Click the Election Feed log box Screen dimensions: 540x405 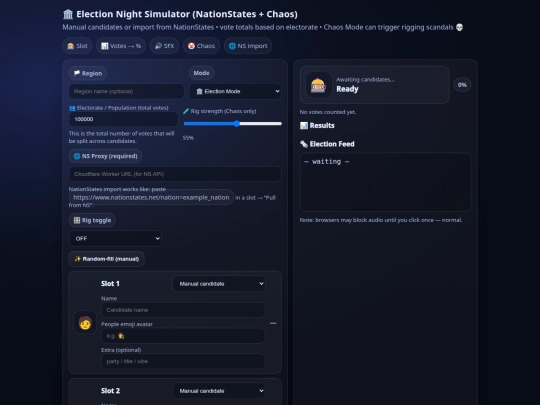[385, 182]
